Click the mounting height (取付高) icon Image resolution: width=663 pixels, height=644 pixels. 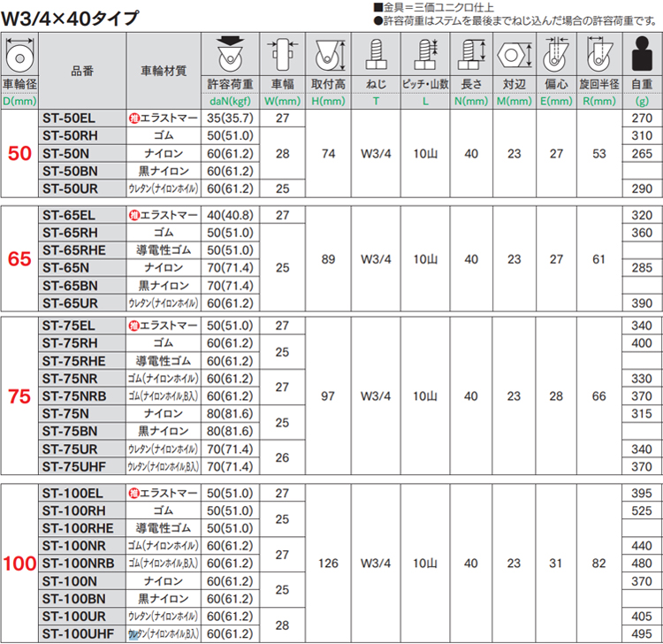point(328,56)
